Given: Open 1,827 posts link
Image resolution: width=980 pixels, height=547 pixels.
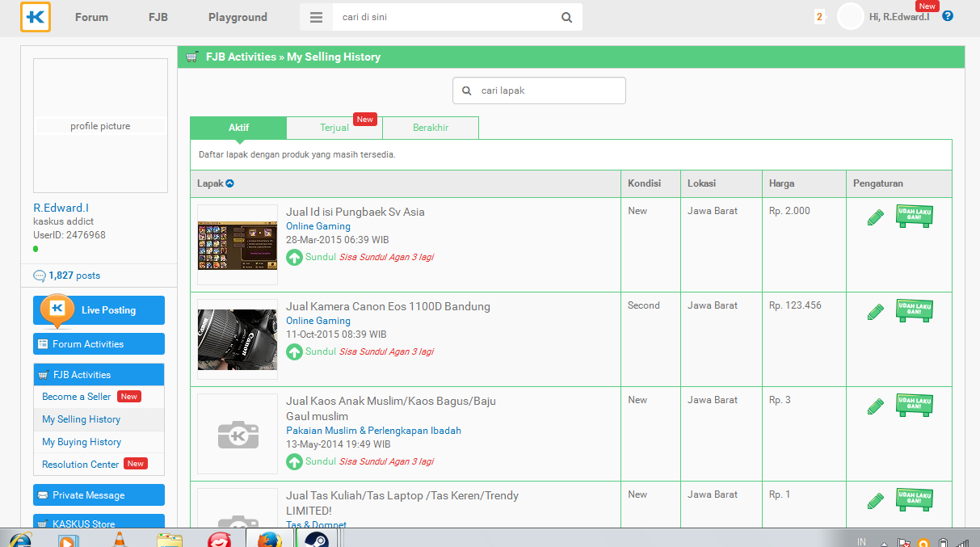Looking at the screenshot, I should coord(74,276).
